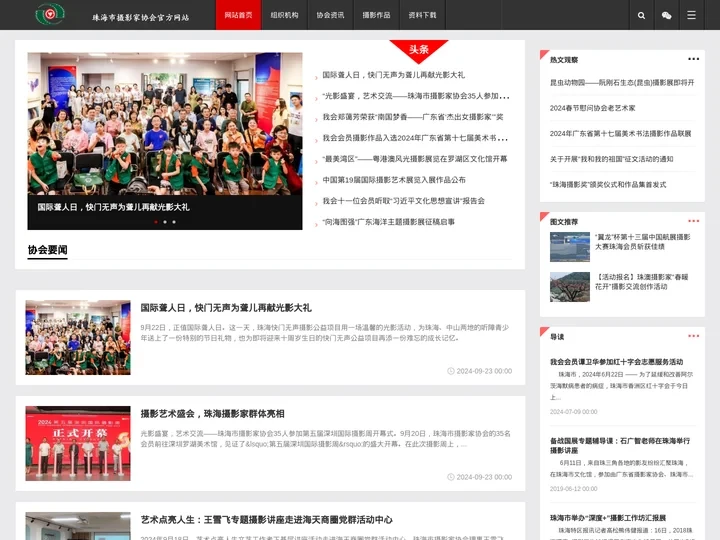Open 珠海市举办深度+摄影工作坊汇报展
Image resolution: width=720 pixels, height=540 pixels.
(608, 518)
